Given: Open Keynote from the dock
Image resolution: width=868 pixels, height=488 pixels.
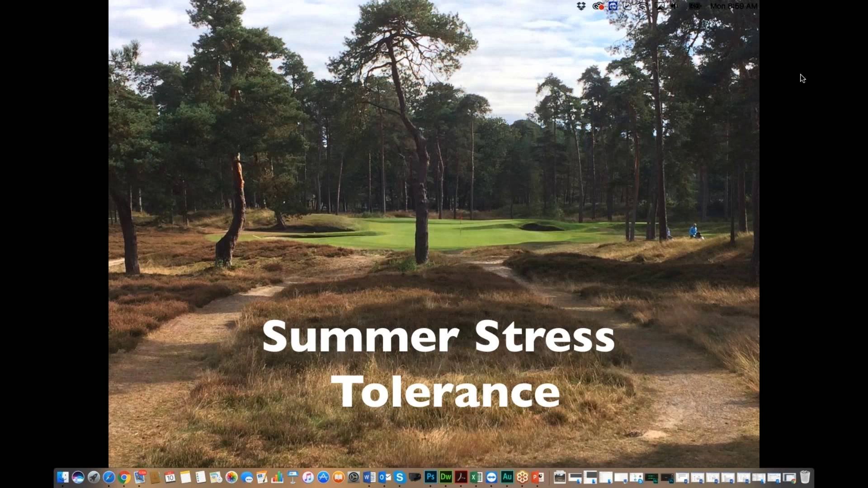Looking at the screenshot, I should (292, 477).
